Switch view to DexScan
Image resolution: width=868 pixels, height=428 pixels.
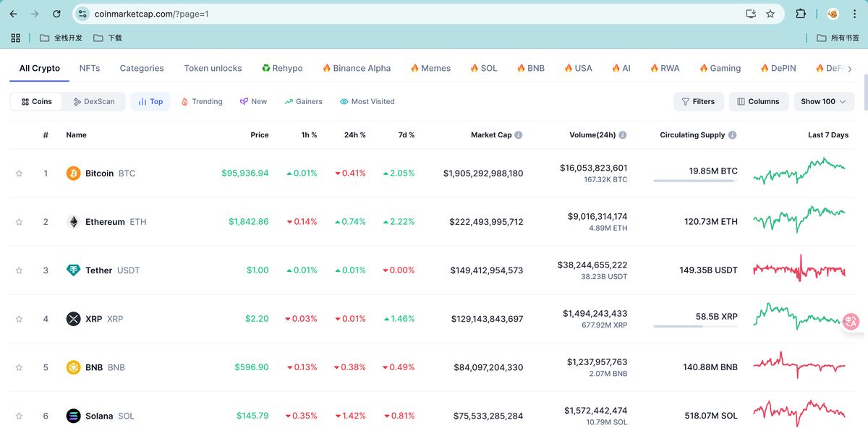pos(94,102)
